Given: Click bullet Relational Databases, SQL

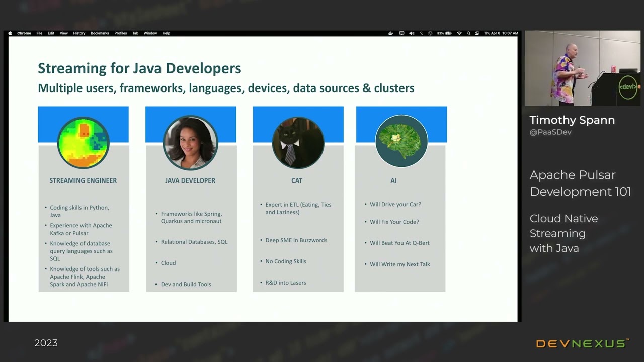Looking at the screenshot, I should tap(194, 242).
